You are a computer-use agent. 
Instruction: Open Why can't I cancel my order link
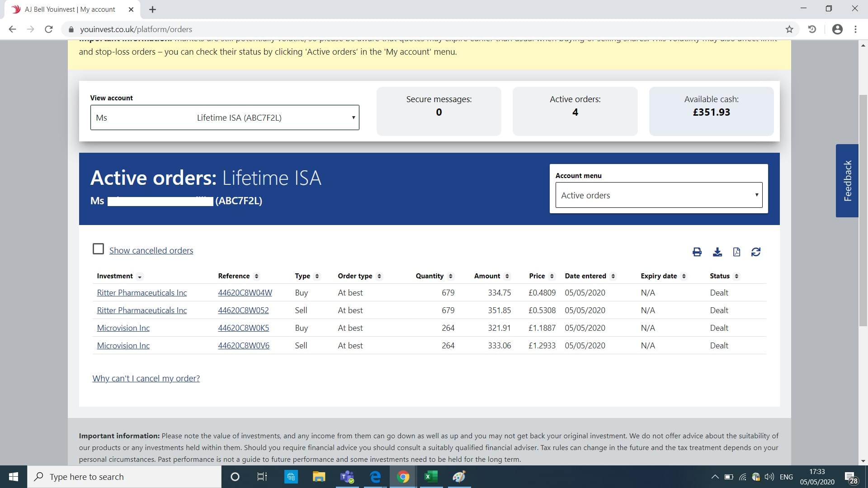(x=146, y=379)
